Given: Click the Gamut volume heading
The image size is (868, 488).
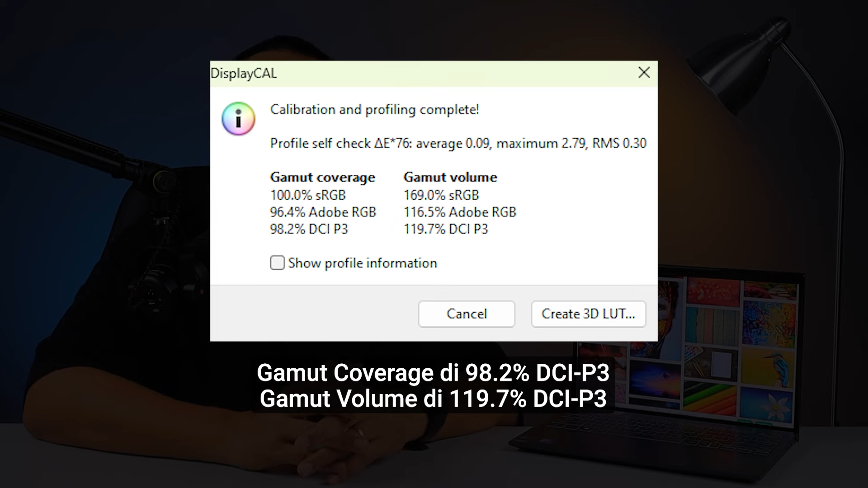Looking at the screenshot, I should (450, 177).
